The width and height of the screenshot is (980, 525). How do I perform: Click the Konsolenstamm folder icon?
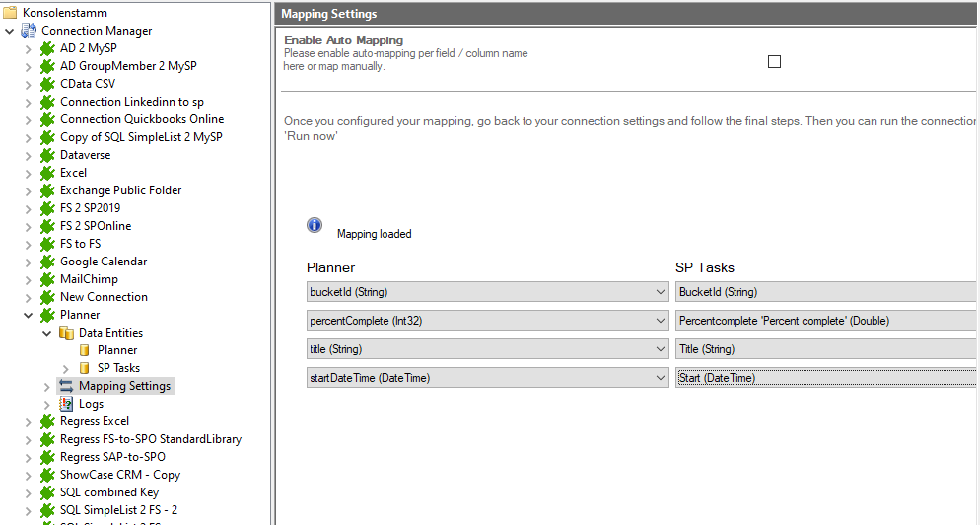10,13
